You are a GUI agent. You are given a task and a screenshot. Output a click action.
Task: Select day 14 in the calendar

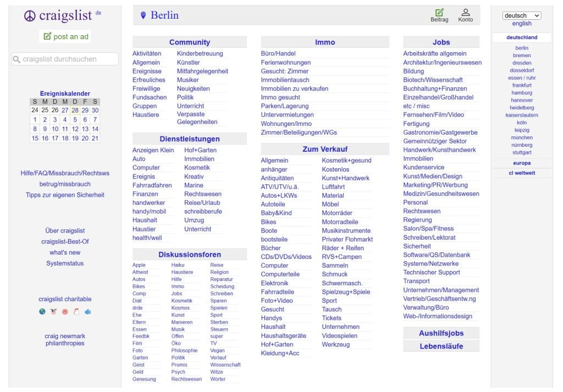pos(95,129)
